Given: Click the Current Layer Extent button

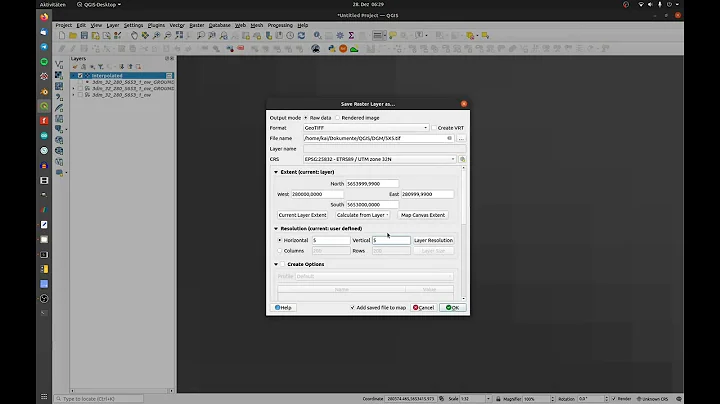Looking at the screenshot, I should tap(302, 215).
